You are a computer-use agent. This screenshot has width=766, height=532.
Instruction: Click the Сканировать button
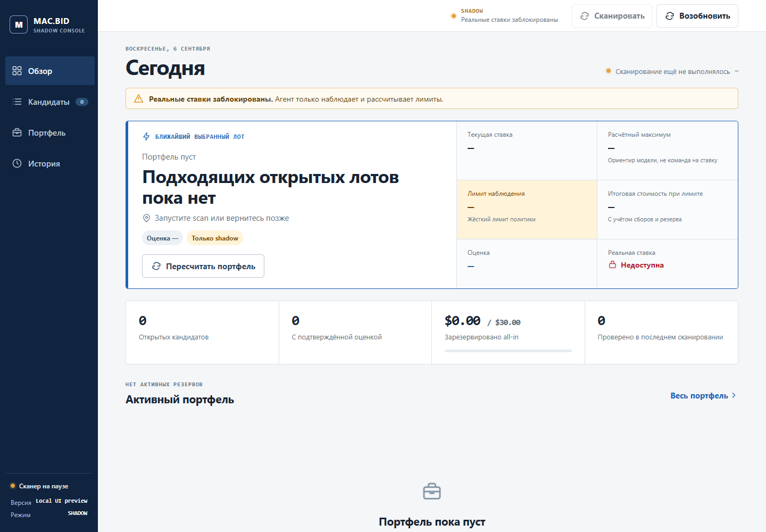coord(612,16)
